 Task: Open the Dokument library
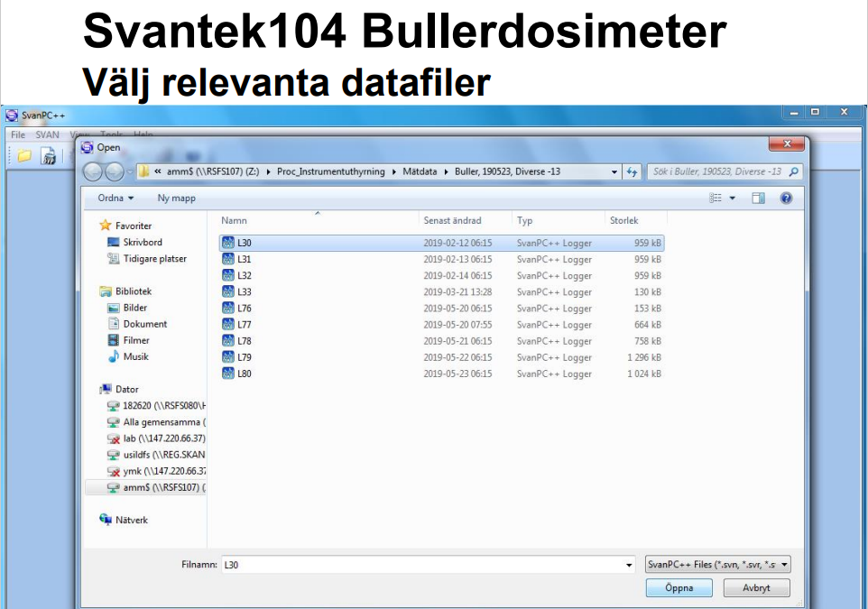[x=144, y=324]
